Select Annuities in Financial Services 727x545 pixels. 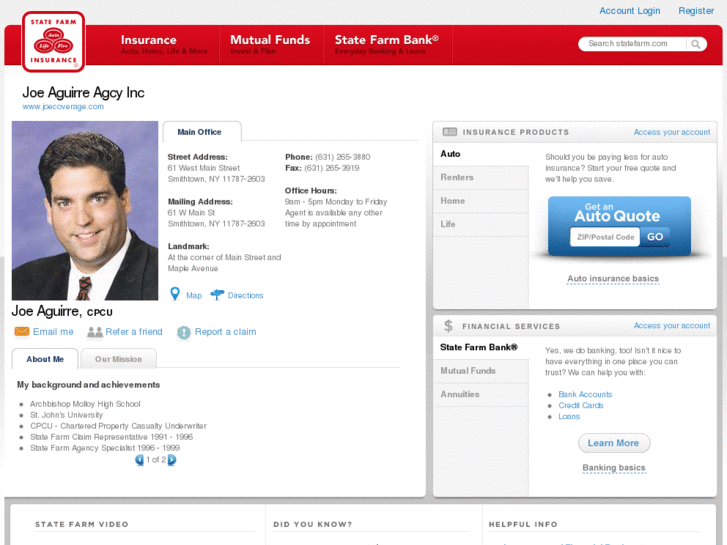click(460, 394)
